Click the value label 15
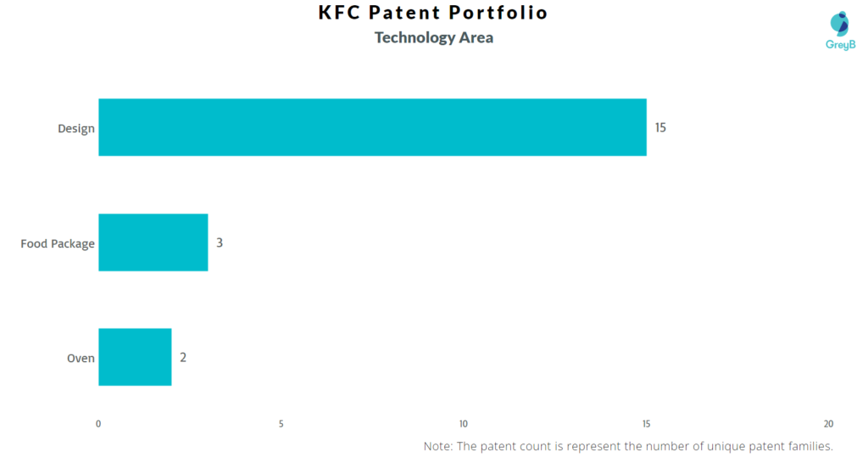This screenshot has width=868, height=463. pyautogui.click(x=660, y=127)
